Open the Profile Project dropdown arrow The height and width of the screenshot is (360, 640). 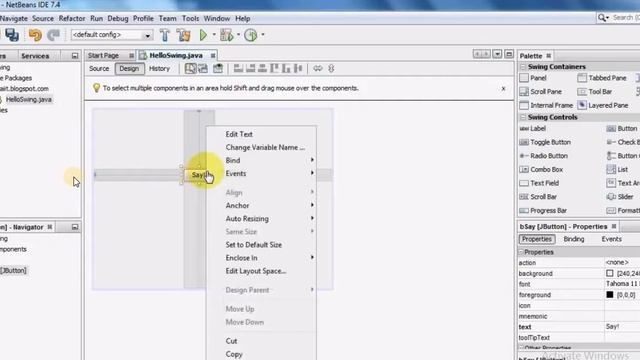[263, 35]
